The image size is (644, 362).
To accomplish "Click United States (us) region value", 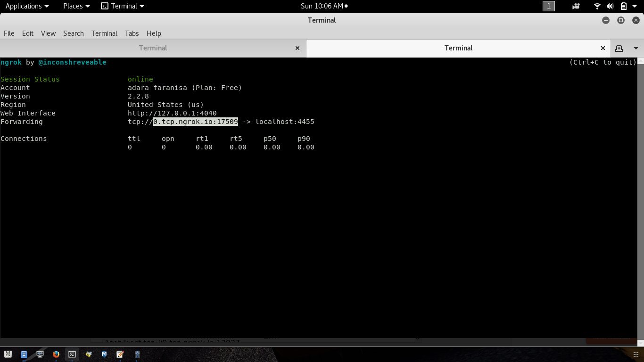I will [x=165, y=105].
